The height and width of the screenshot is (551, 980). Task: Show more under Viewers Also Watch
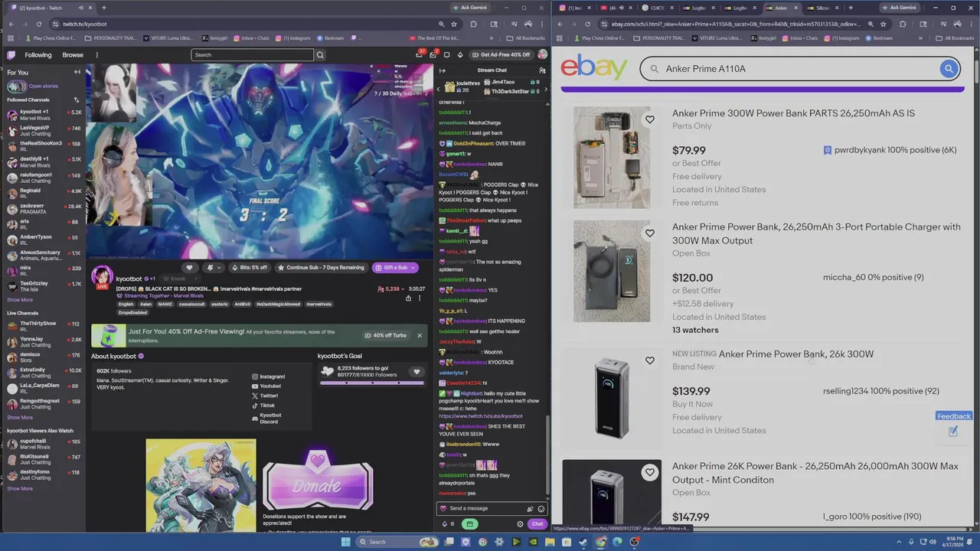tap(20, 488)
